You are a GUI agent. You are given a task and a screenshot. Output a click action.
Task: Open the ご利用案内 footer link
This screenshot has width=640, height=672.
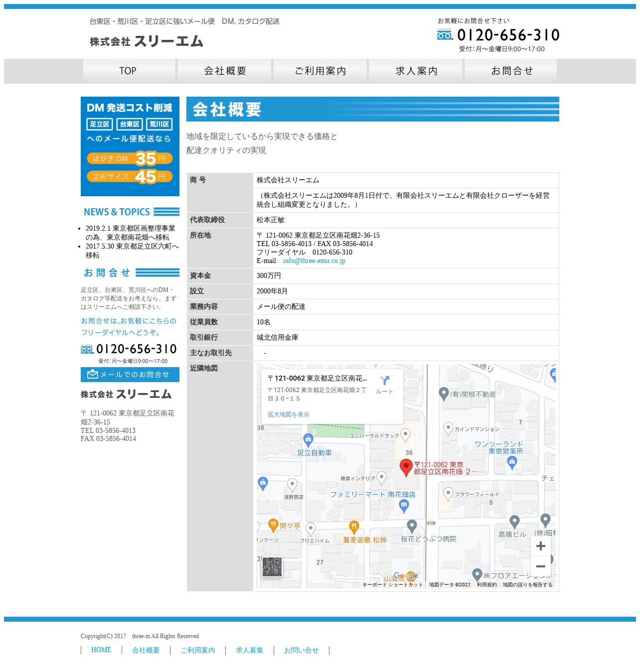click(198, 650)
